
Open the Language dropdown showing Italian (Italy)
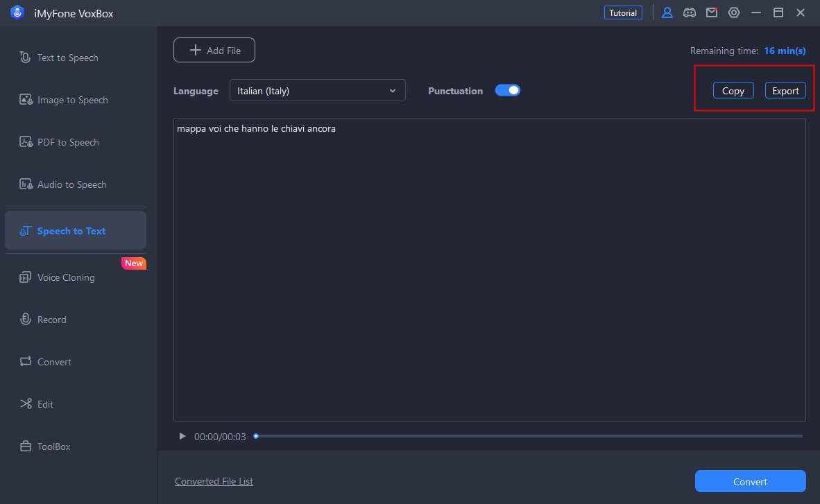pos(318,90)
